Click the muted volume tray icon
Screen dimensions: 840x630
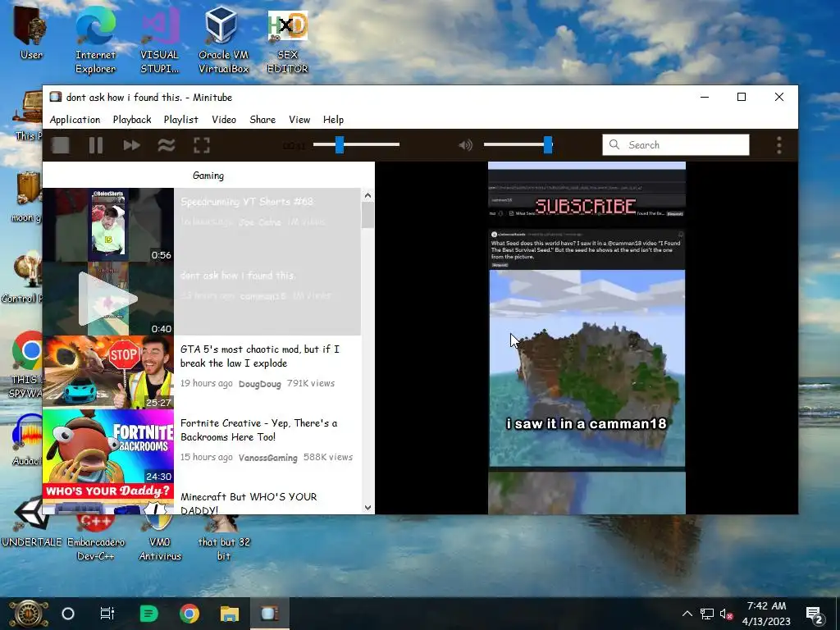727,614
